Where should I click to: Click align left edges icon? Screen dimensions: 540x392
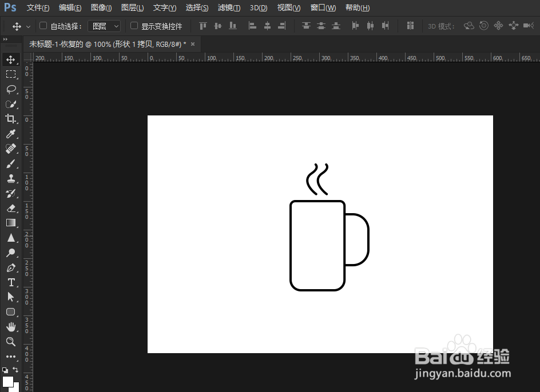click(252, 26)
